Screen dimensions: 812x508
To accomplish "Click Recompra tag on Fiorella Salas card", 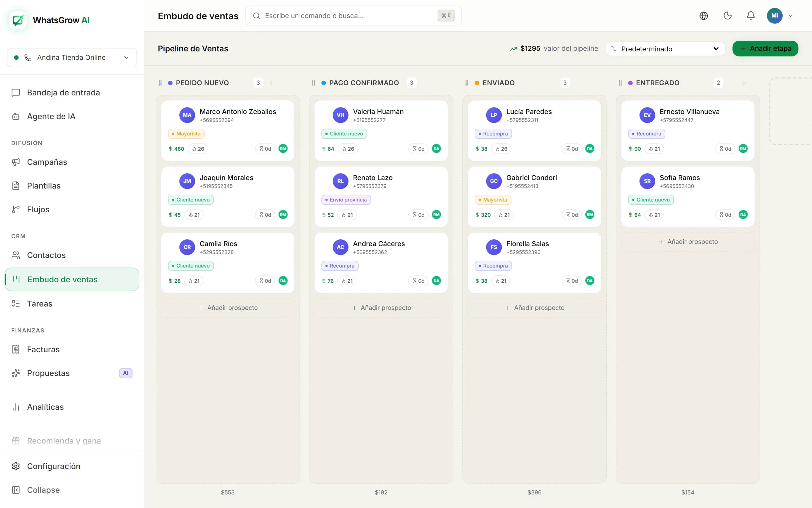I will click(493, 266).
